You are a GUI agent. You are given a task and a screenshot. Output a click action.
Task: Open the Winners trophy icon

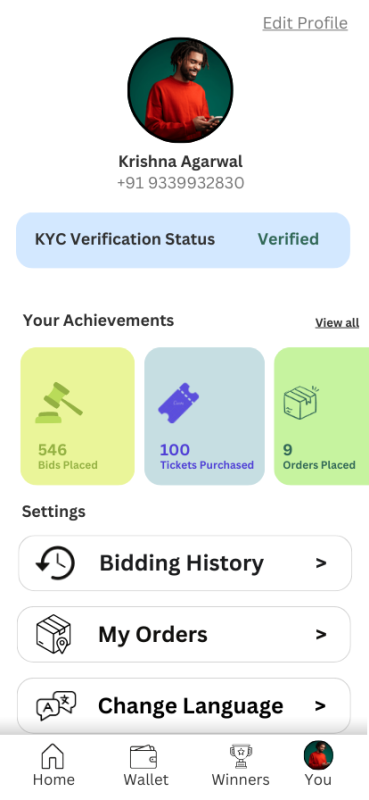click(x=240, y=756)
